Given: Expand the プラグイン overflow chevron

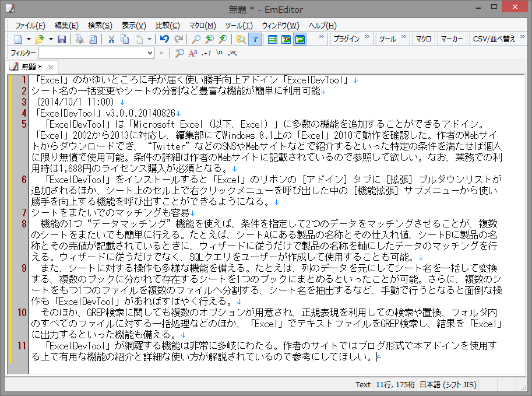Looking at the screenshot, I should [367, 37].
